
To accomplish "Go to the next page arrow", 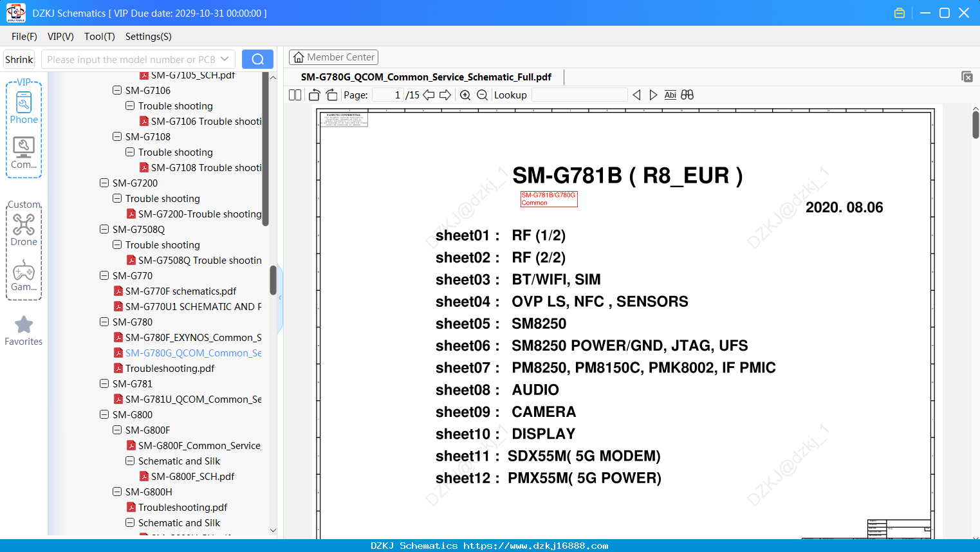I will (445, 95).
